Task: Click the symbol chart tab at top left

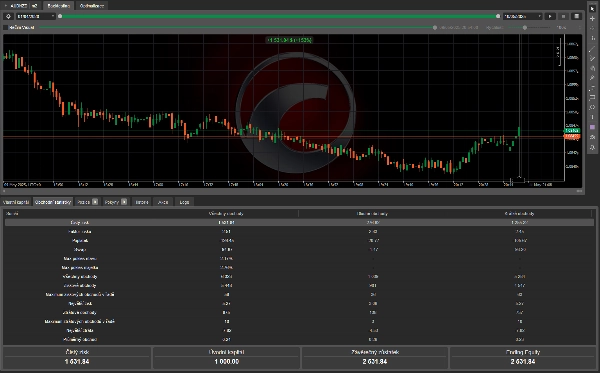Action: tap(21, 6)
